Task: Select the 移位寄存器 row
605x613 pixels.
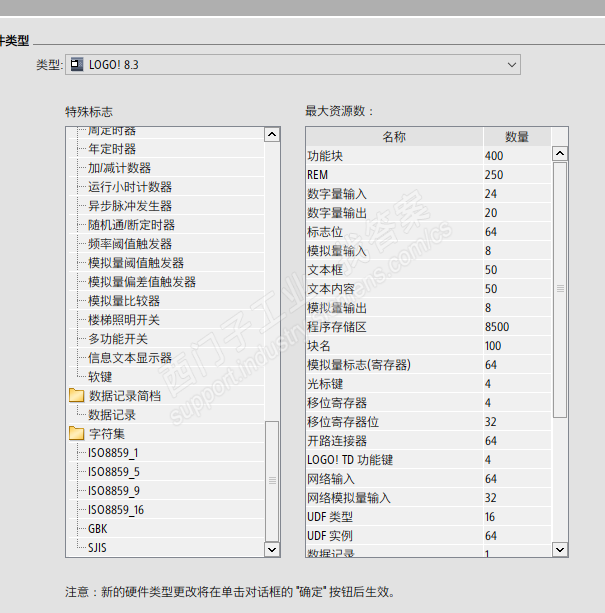Action: pyautogui.click(x=428, y=403)
